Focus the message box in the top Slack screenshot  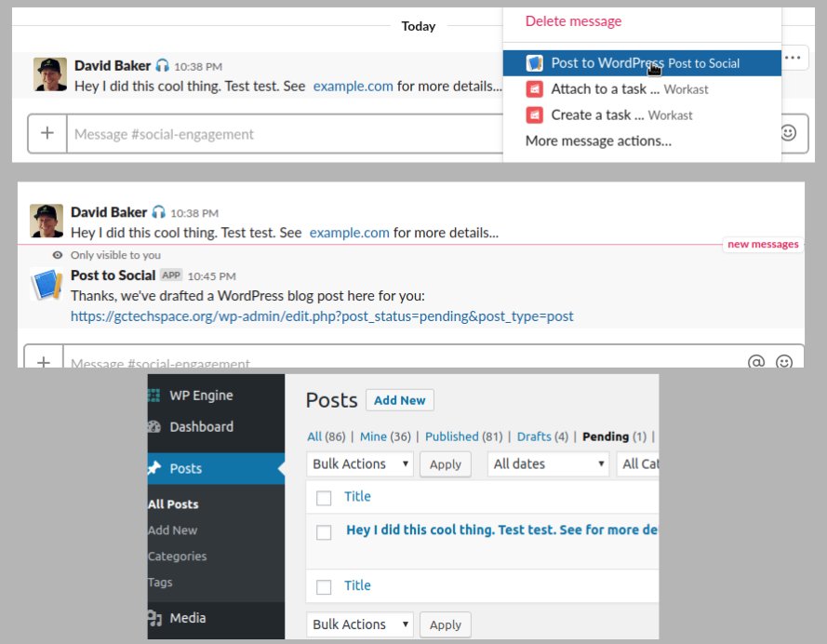click(285, 134)
